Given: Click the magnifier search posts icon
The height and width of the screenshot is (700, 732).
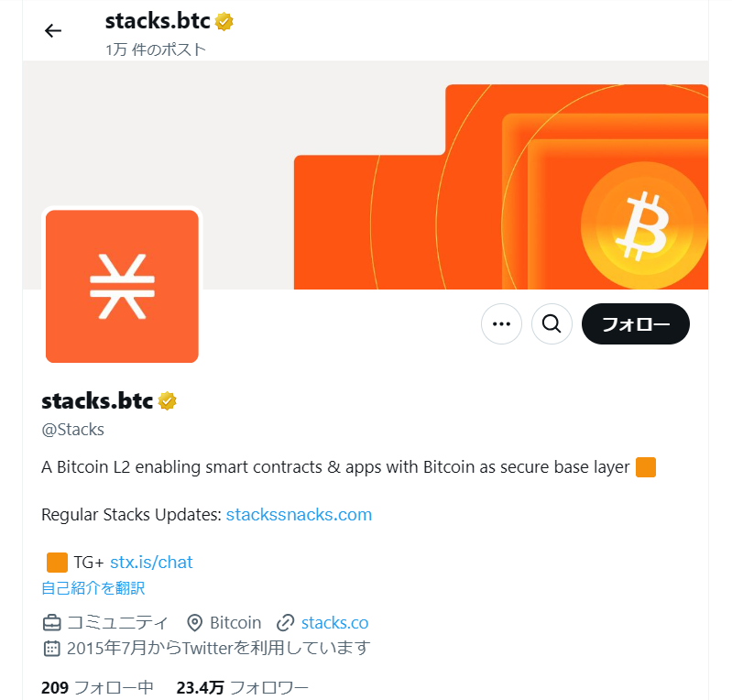Looking at the screenshot, I should (552, 323).
